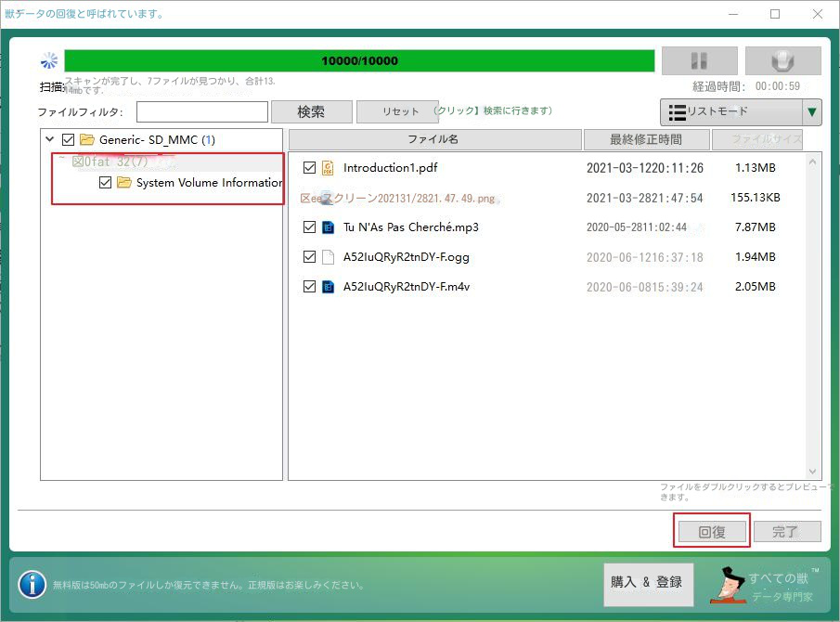The width and height of the screenshot is (840, 622).
Task: Click the リセット reset button
Action: pos(397,112)
